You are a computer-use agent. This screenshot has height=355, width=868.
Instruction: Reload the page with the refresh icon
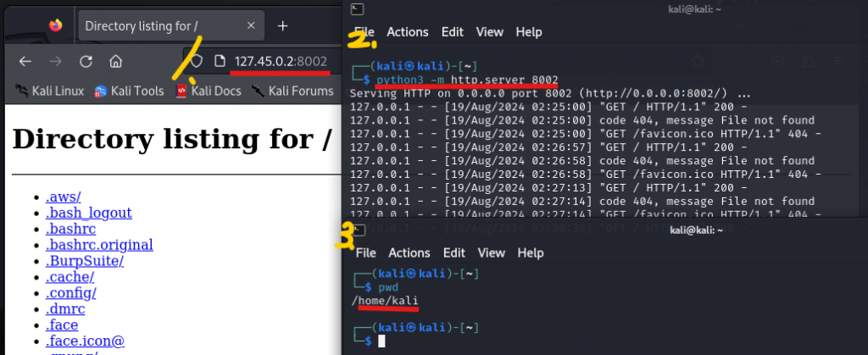[x=86, y=61]
